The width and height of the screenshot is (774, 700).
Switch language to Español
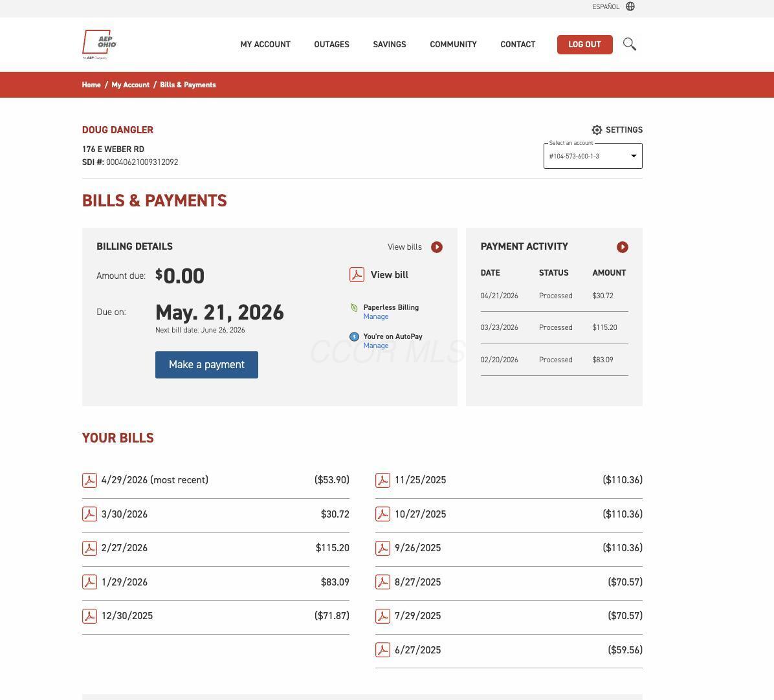click(606, 6)
